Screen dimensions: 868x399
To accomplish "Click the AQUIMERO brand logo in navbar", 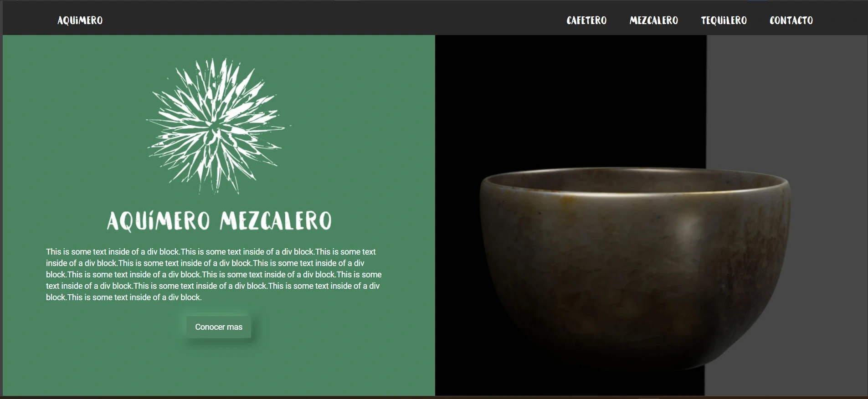I will [x=80, y=20].
